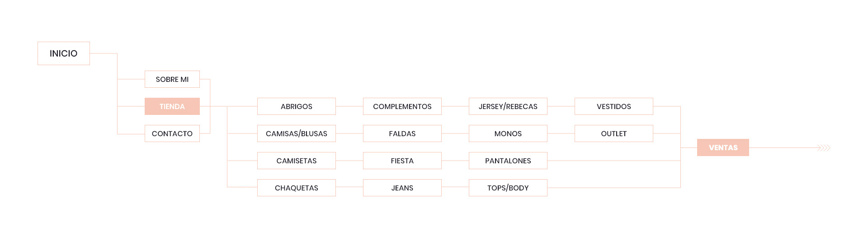Open the TOPS/BODY category
Screen dimensions: 868x252
coord(508,188)
